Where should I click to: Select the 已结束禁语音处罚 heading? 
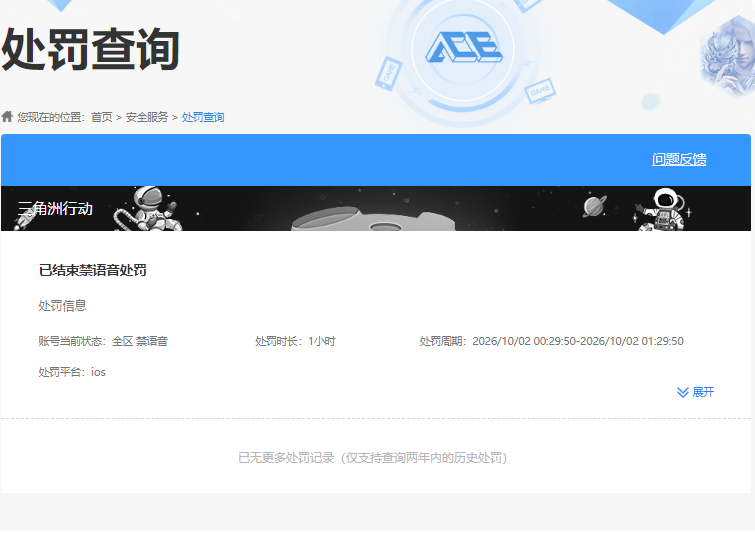tap(92, 271)
